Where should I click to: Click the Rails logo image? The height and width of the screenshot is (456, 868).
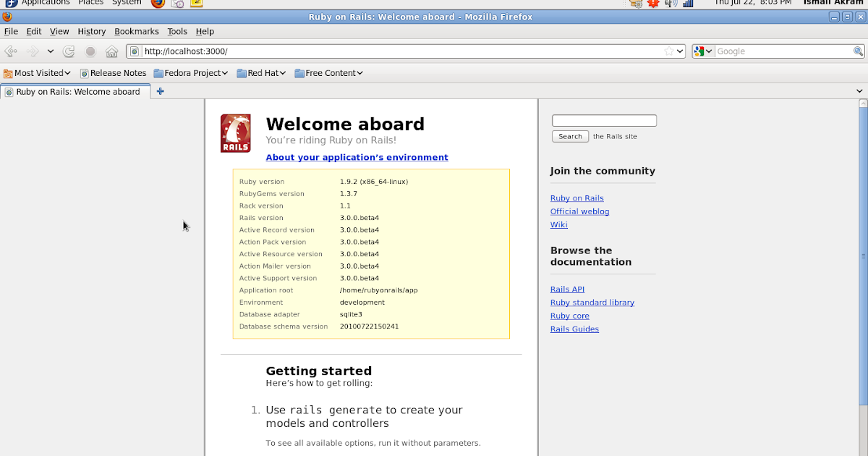pos(236,133)
